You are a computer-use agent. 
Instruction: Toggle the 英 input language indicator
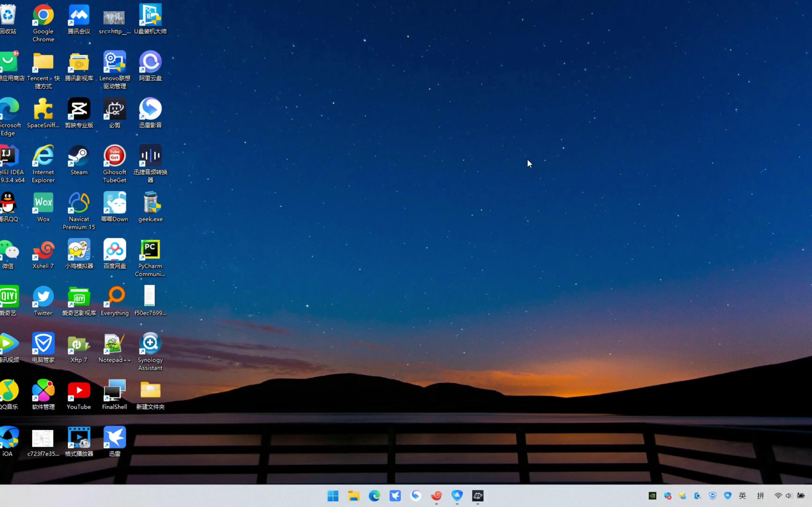(x=742, y=495)
